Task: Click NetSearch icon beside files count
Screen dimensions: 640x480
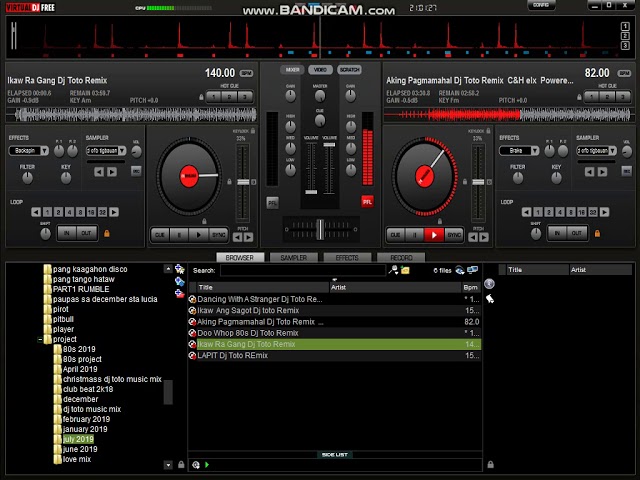Action: (x=460, y=270)
